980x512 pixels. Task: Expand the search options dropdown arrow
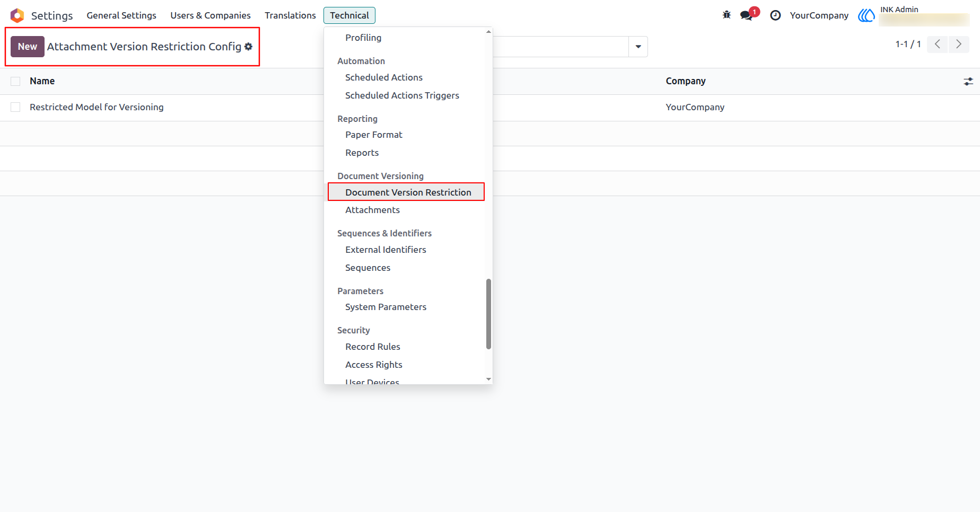click(638, 47)
